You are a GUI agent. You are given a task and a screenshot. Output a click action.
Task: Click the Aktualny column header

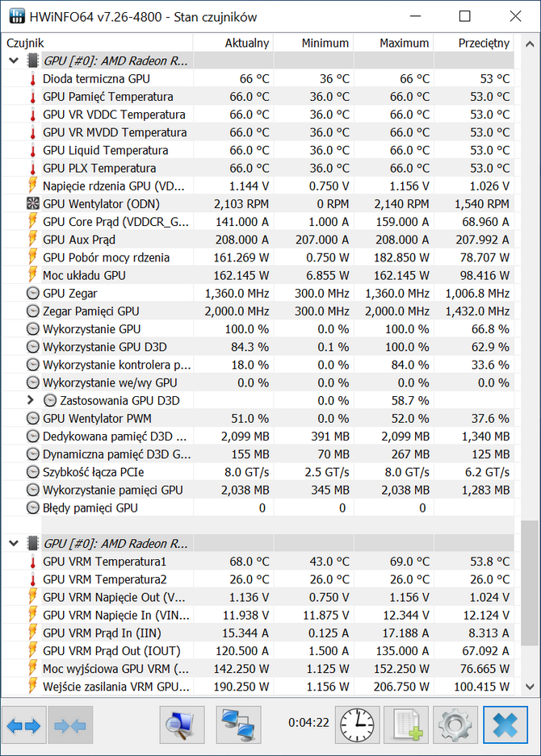pos(233,43)
